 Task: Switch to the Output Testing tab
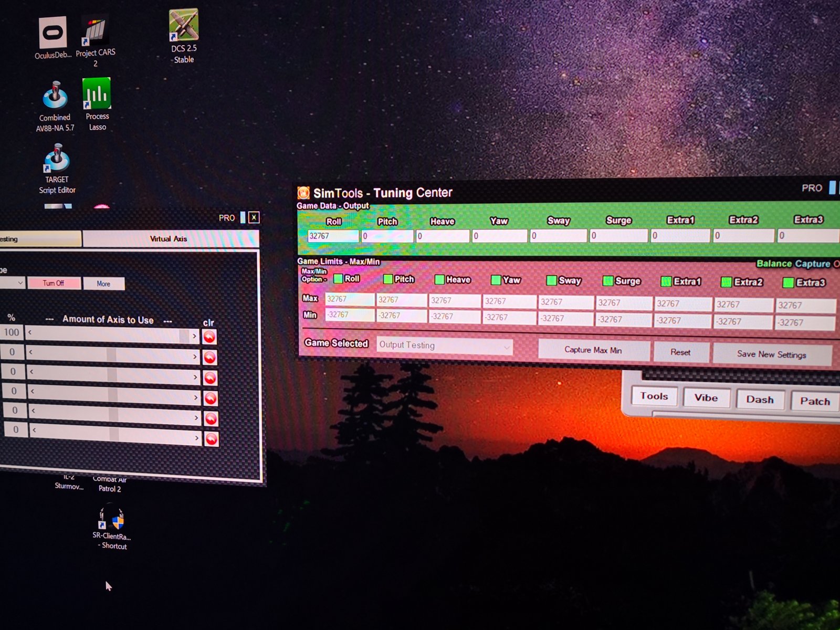point(40,239)
